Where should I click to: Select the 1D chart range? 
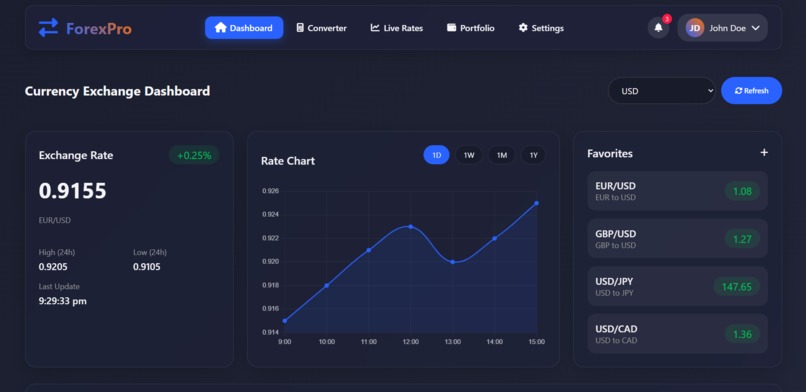click(436, 155)
